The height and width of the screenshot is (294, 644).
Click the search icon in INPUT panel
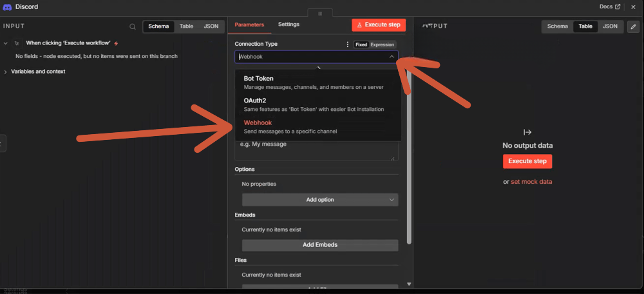click(x=133, y=26)
